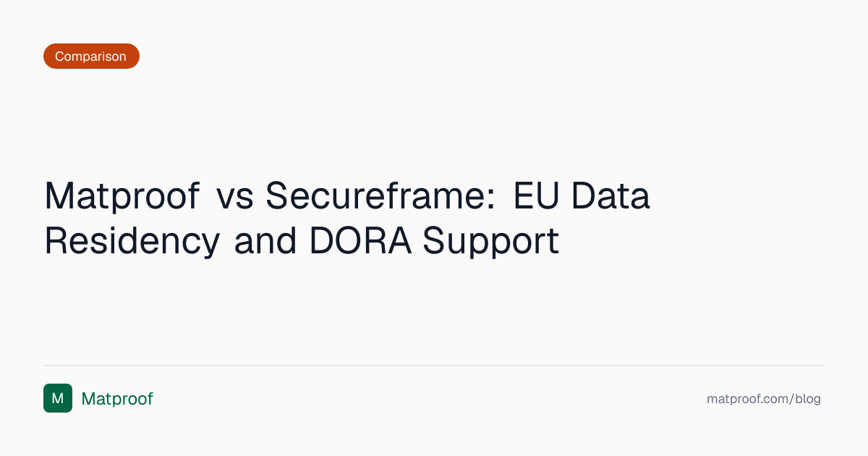Viewport: 868px width, 456px height.
Task: Click the word Data in the headline
Action: (613, 196)
